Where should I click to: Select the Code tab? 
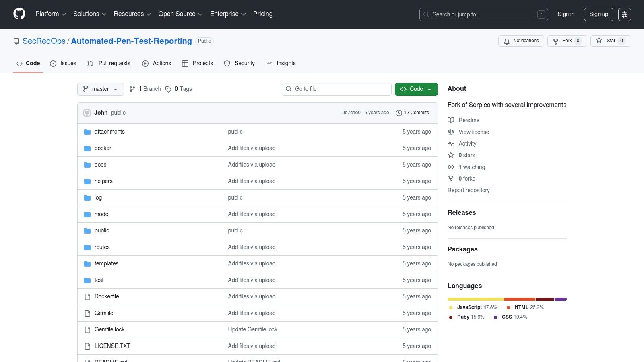28,64
